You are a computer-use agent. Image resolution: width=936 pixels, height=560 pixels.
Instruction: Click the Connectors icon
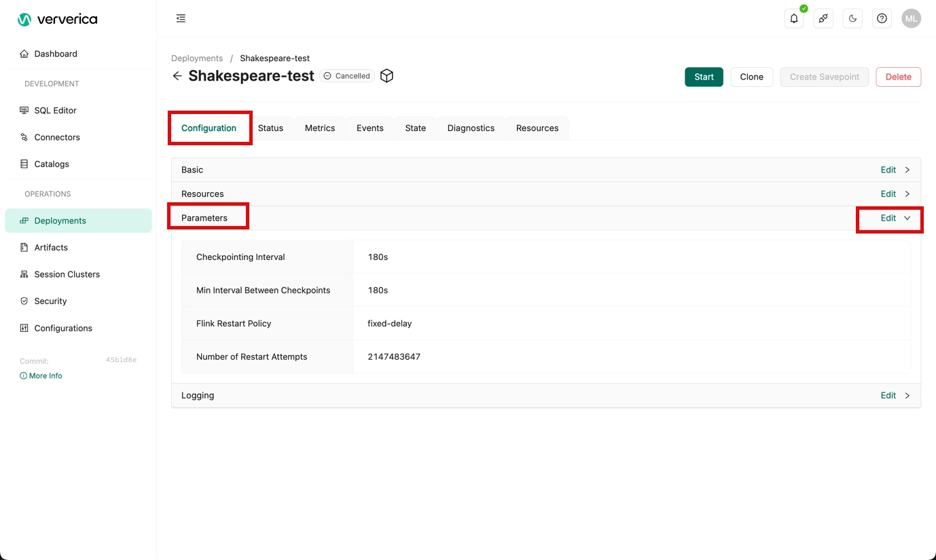[x=24, y=137]
